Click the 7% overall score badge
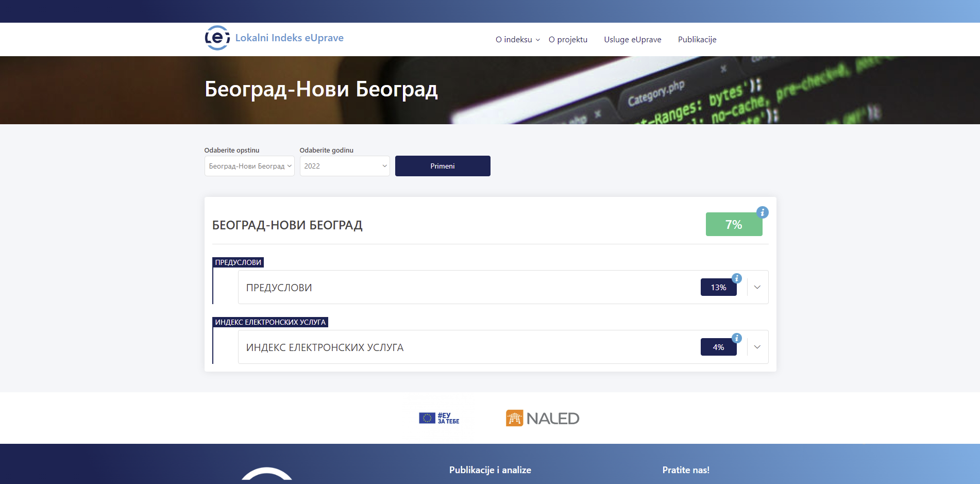Viewport: 980px width, 484px height. coord(734,224)
